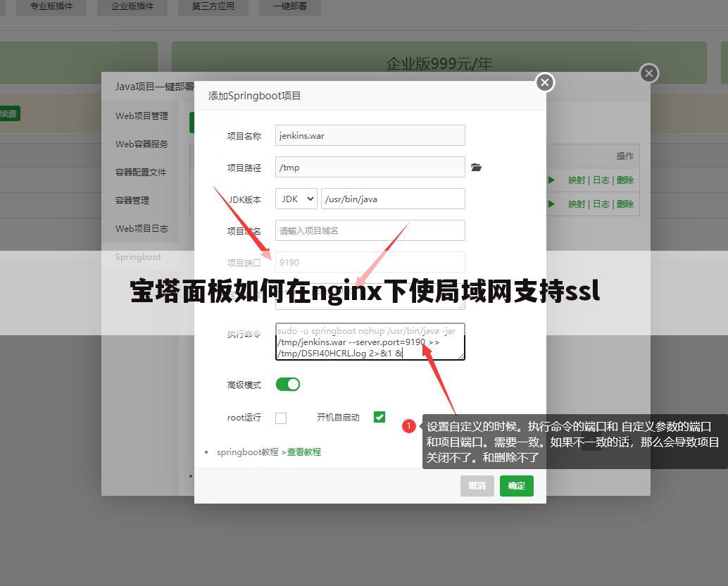Open folder browser icon beside project path
728x586 pixels.
(477, 167)
